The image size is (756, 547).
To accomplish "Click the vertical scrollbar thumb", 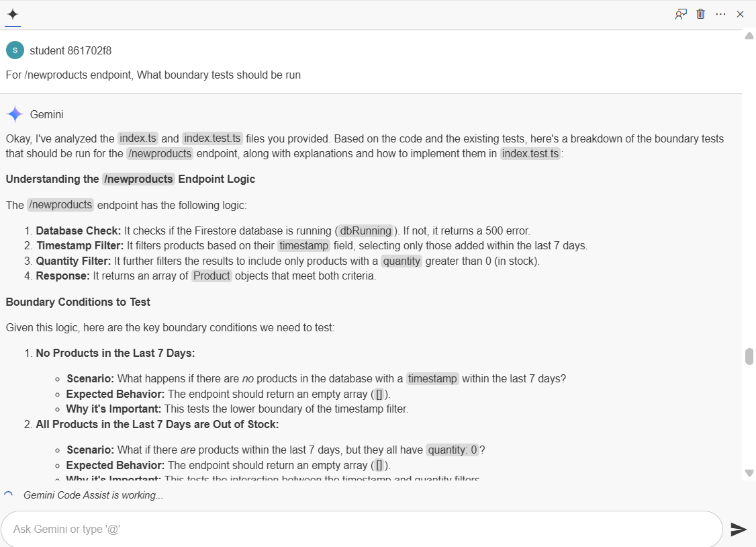I will tap(749, 356).
